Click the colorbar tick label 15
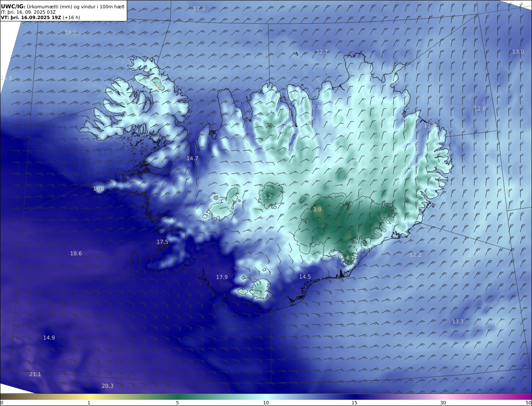This screenshot has height=406, width=532. pyautogui.click(x=355, y=403)
